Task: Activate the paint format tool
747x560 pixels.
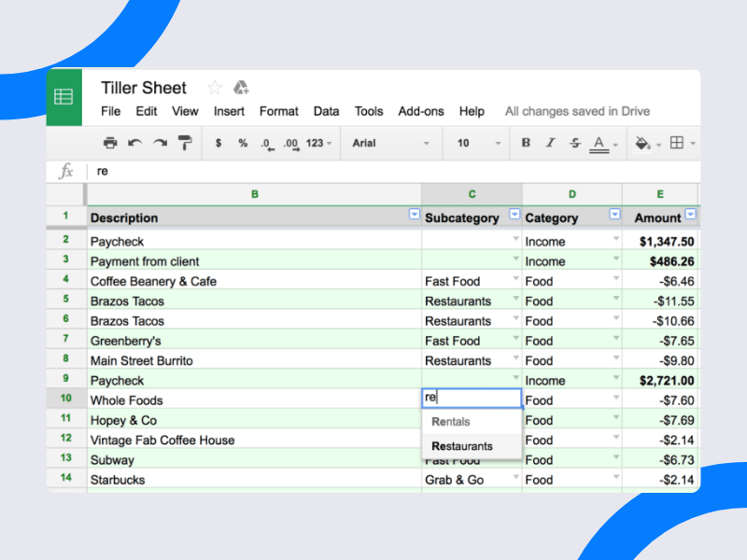Action: pos(185,143)
